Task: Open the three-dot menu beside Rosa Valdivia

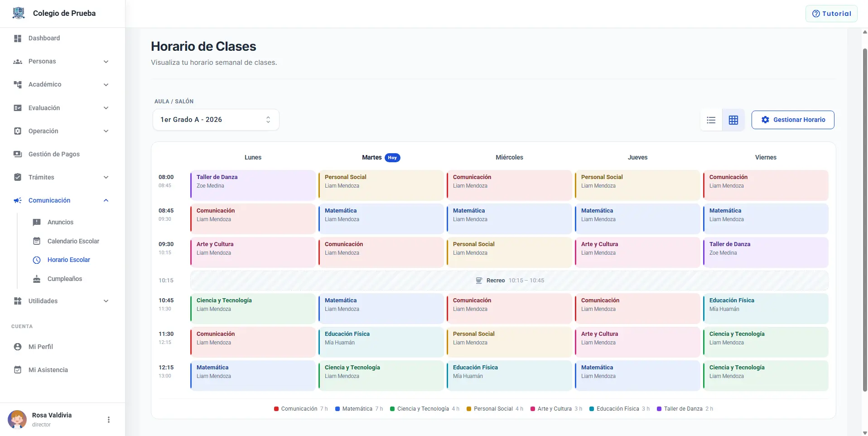Action: coord(108,420)
